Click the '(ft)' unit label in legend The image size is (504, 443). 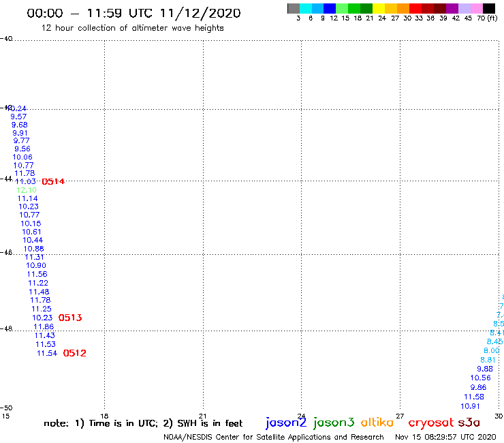point(492,18)
